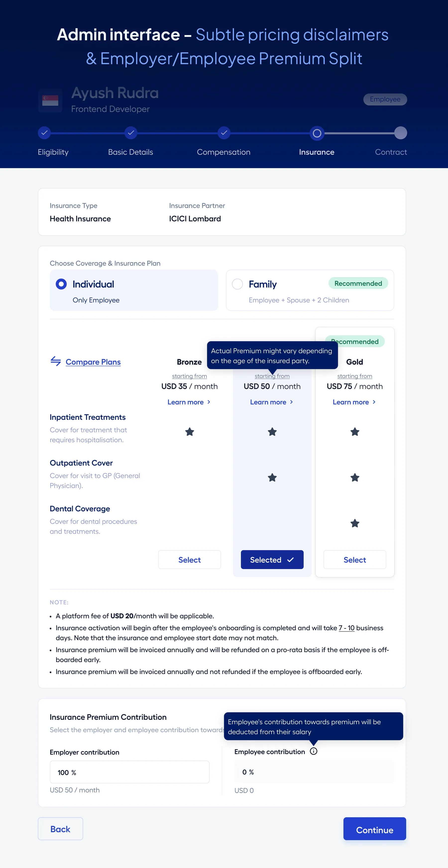Click the Health Insurance type value
Viewport: 448px width, 868px height.
click(80, 219)
